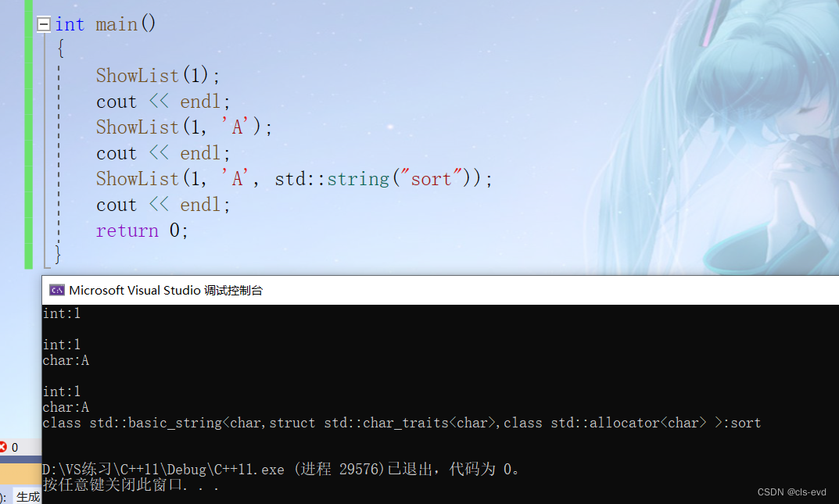Select the Microsoft Visual Studio 调试控制台 title bar
The height and width of the screenshot is (504, 839).
coord(440,290)
